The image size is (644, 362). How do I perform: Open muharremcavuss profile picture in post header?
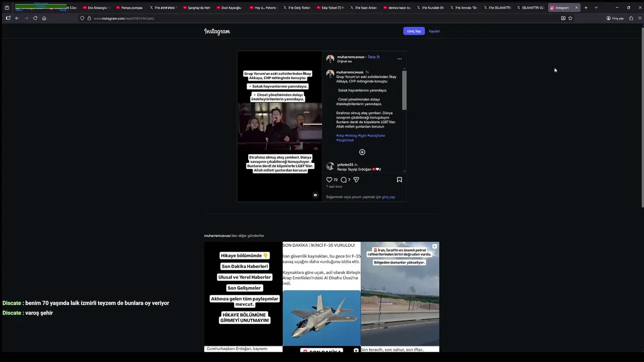click(x=330, y=59)
